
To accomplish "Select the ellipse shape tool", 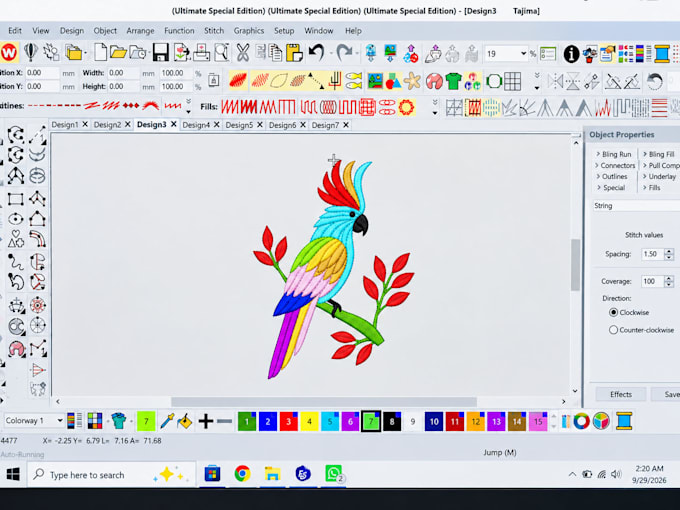I will tap(16, 219).
